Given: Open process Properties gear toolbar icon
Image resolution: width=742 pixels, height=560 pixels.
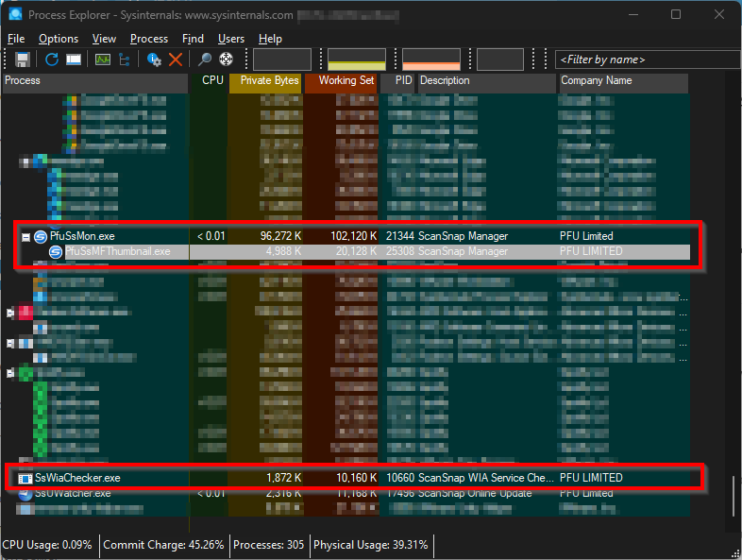Looking at the screenshot, I should (154, 59).
